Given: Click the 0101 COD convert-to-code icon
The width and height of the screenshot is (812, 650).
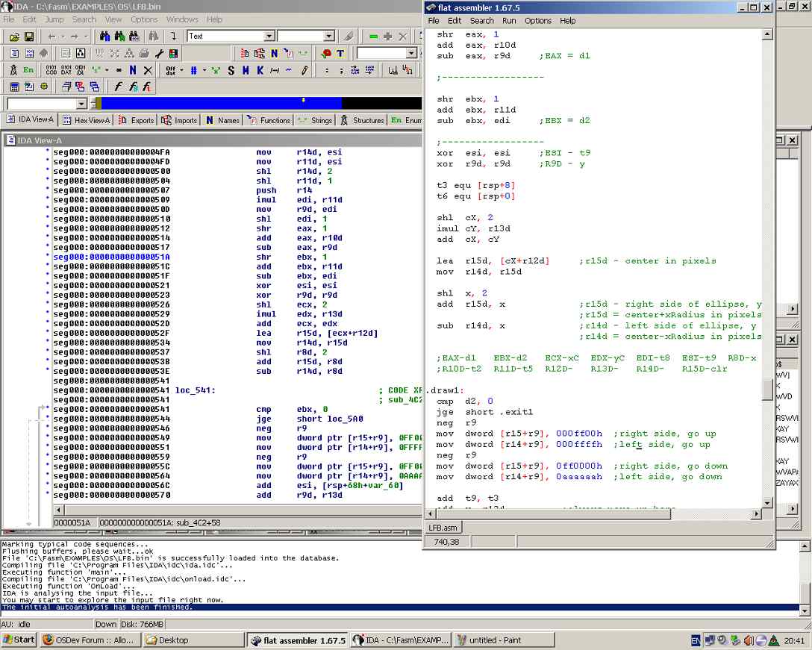Looking at the screenshot, I should coord(51,70).
